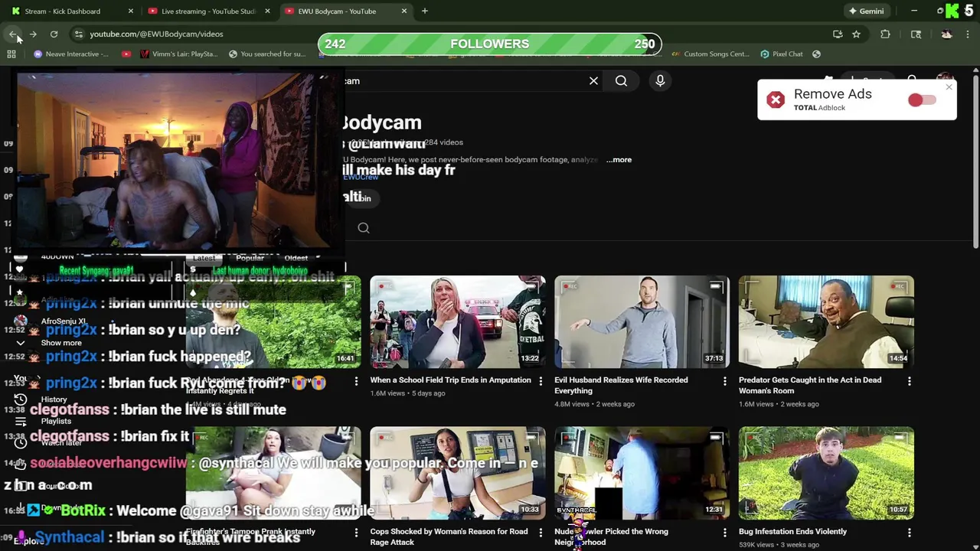Close the Stream - Kick Dashboard tab
The width and height of the screenshot is (980, 551).
[130, 11]
